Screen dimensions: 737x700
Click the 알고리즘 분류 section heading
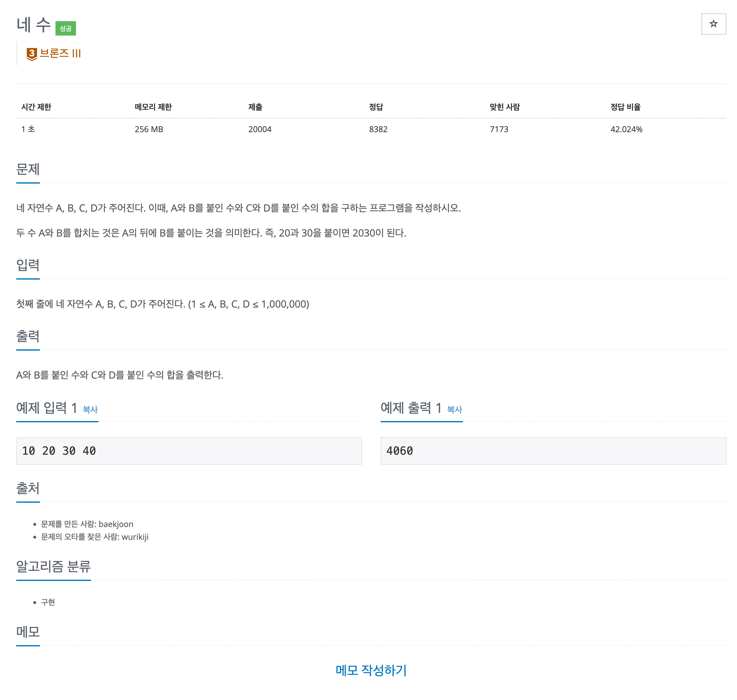pyautogui.click(x=53, y=566)
